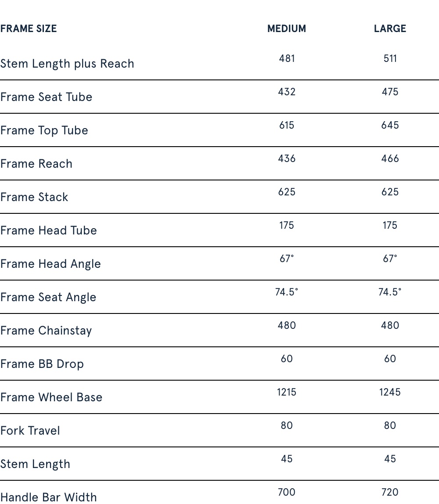Viewport: 439px width, 504px height.
Task: Select the Frame Top Tube row label
Action: (44, 130)
